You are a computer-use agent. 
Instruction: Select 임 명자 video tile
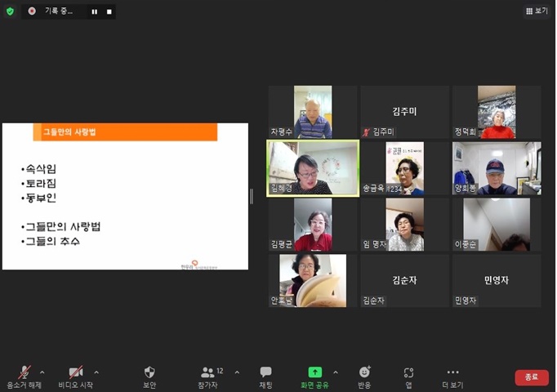[404, 225]
